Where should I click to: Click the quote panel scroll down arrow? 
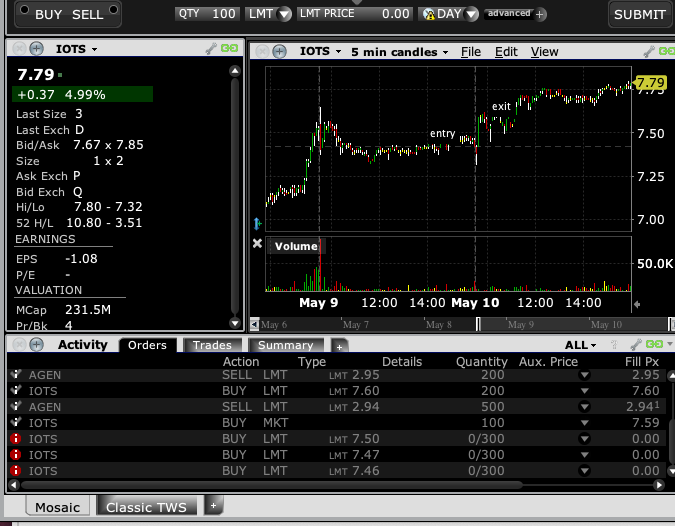235,323
